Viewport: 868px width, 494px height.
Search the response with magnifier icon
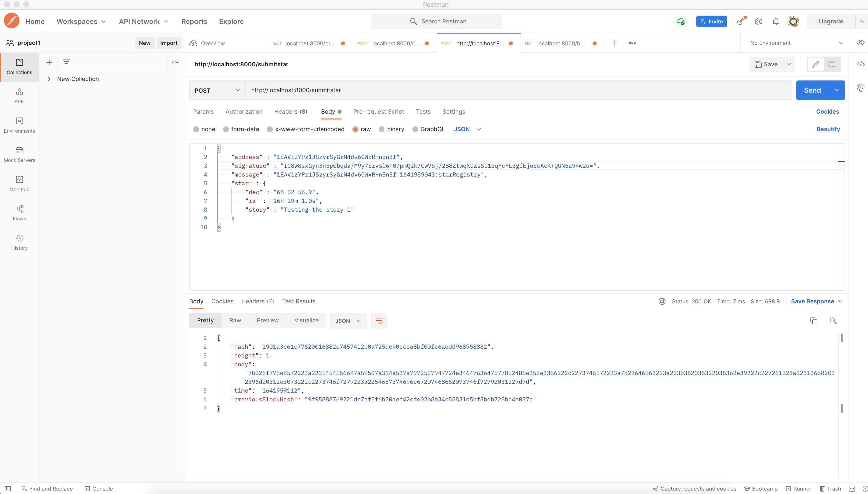pos(833,321)
